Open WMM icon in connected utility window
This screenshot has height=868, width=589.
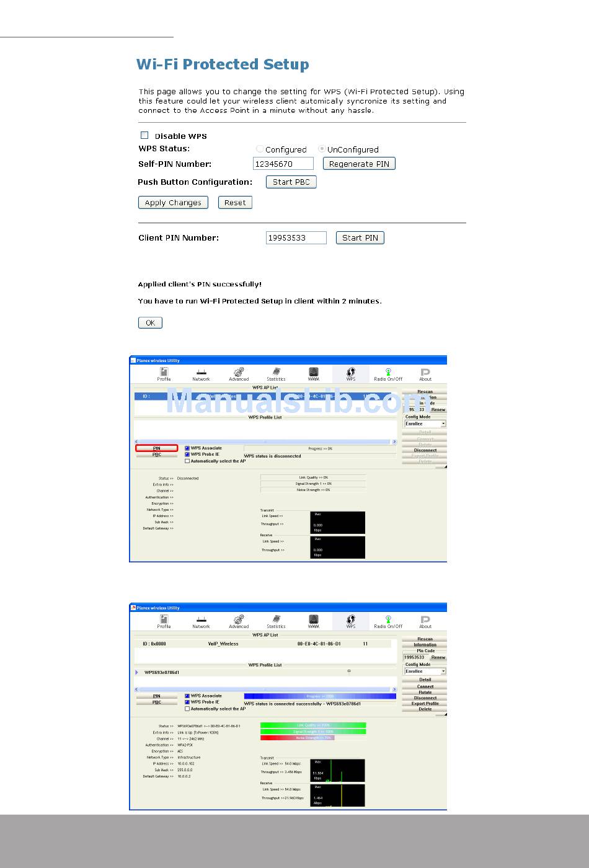pyautogui.click(x=313, y=621)
